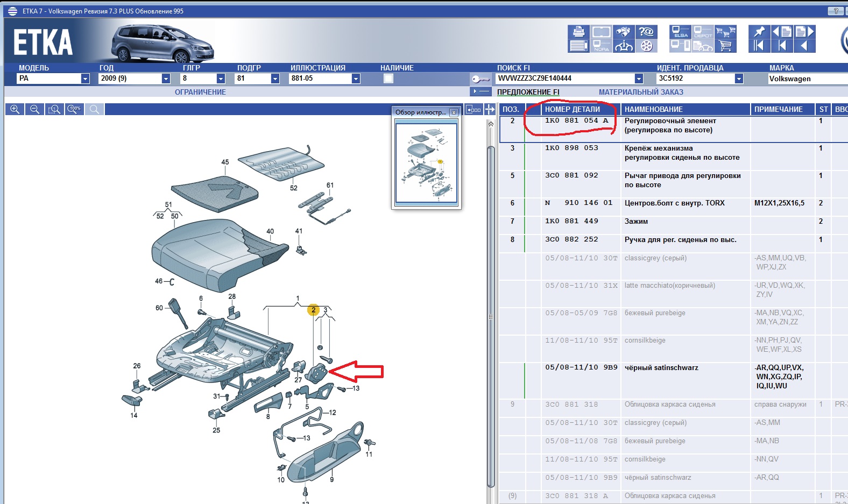Open the ИЛЛЮСТРАЦИЯ 881-05 dropdown

point(355,79)
